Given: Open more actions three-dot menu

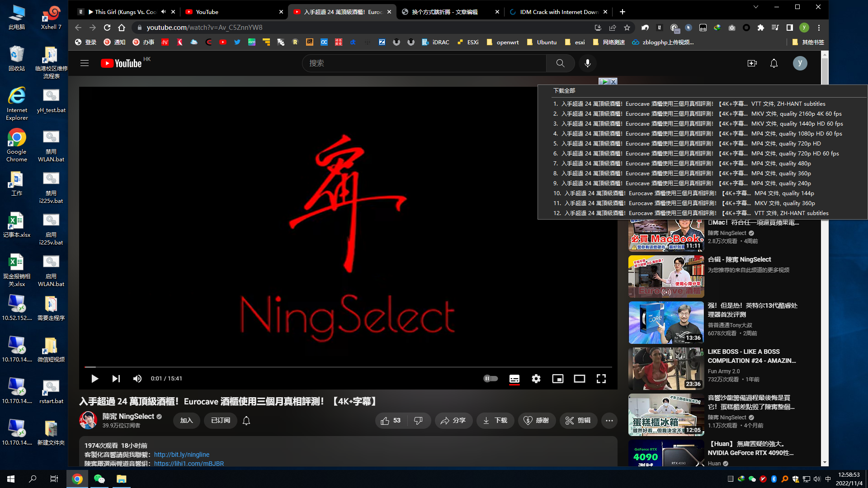Looking at the screenshot, I should coord(609,421).
